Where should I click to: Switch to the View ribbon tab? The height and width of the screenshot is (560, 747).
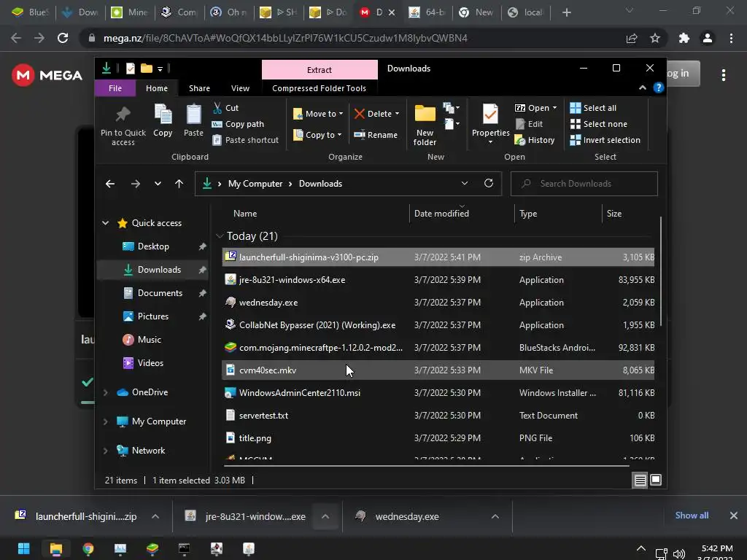(x=240, y=88)
